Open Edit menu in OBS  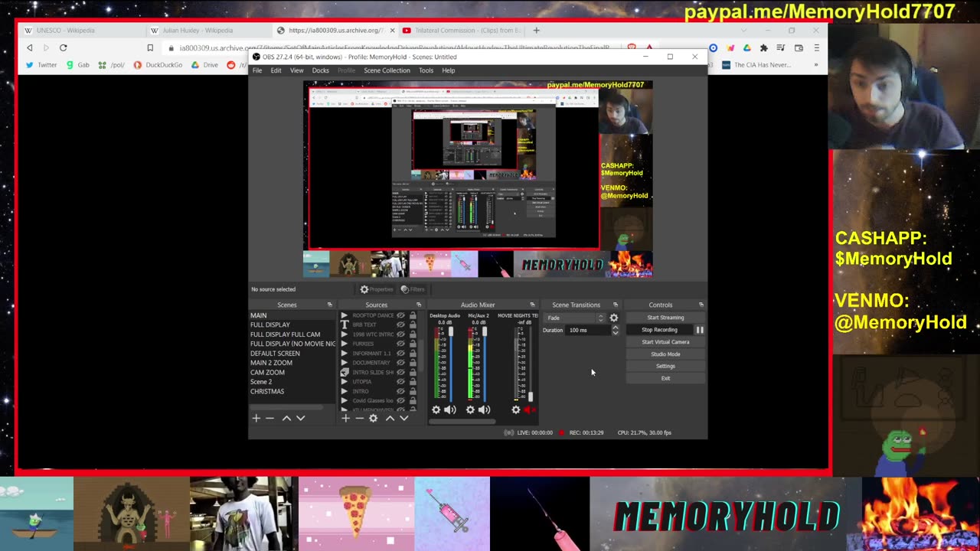[276, 70]
